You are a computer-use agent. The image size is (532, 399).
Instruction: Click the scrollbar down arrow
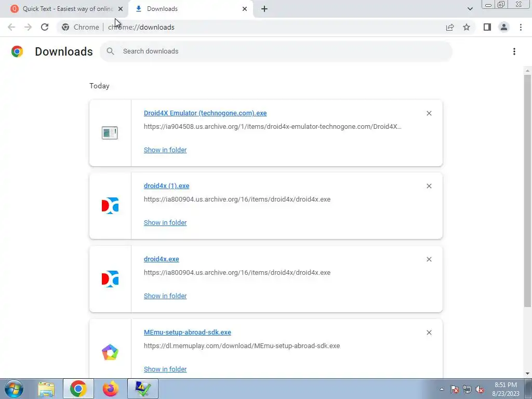(x=527, y=374)
